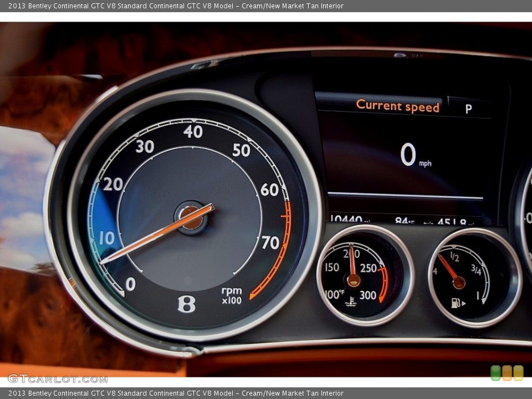Click the temperature gauge needle hub
This screenshot has width=532, height=399.
coord(354,280)
